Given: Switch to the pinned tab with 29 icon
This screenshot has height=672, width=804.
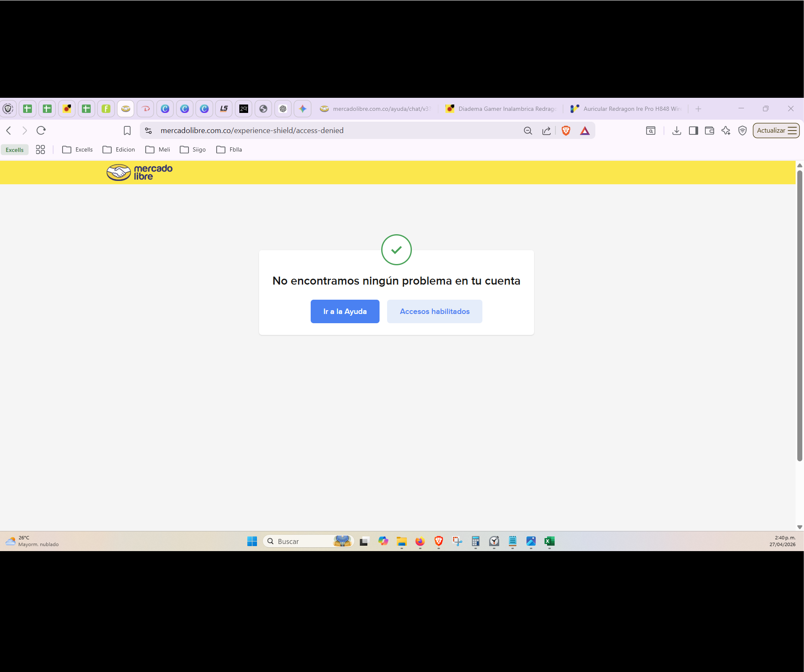Looking at the screenshot, I should click(x=244, y=109).
